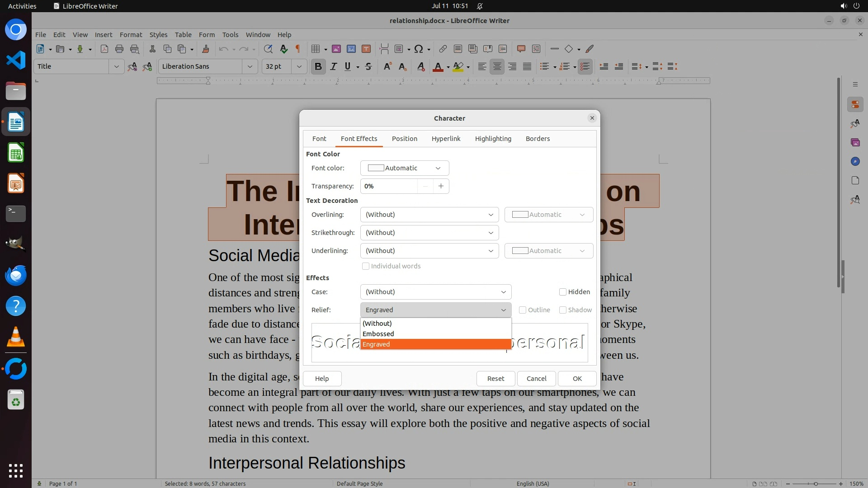868x488 pixels.
Task: Open the Font color swatch picker
Action: [x=404, y=168]
